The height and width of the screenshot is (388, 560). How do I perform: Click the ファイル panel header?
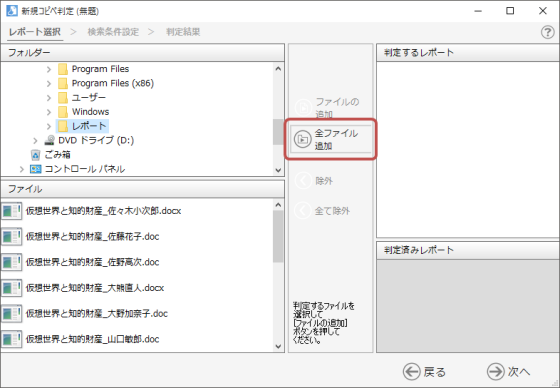click(x=142, y=189)
